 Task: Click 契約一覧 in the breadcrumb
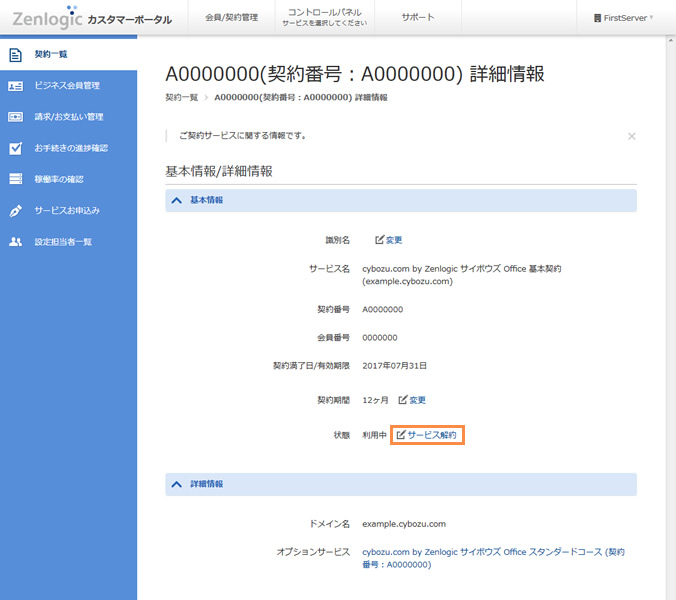pyautogui.click(x=181, y=98)
